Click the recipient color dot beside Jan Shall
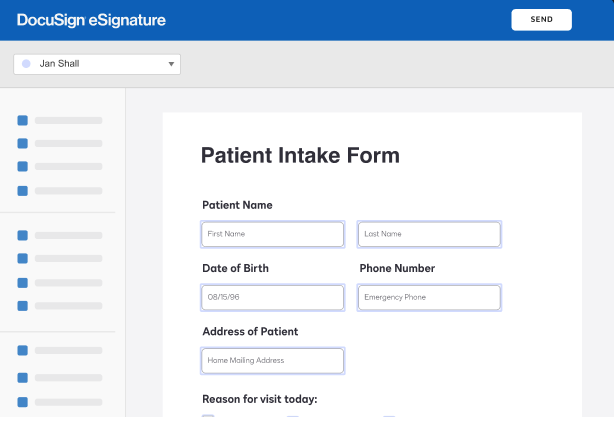This screenshot has width=614, height=426. [26, 64]
